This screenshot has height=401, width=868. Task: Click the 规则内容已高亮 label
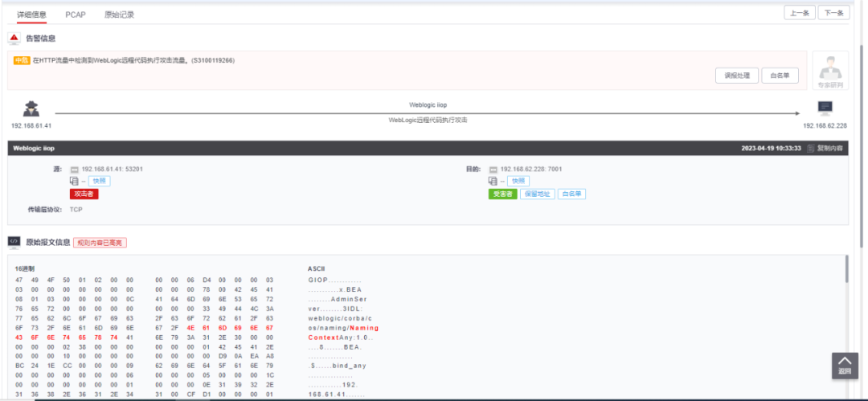[x=100, y=243]
